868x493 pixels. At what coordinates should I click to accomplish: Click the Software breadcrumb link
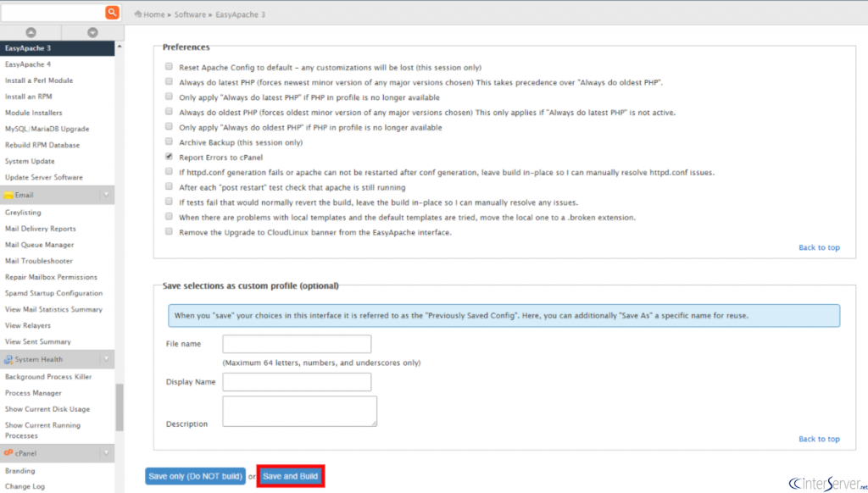[190, 14]
